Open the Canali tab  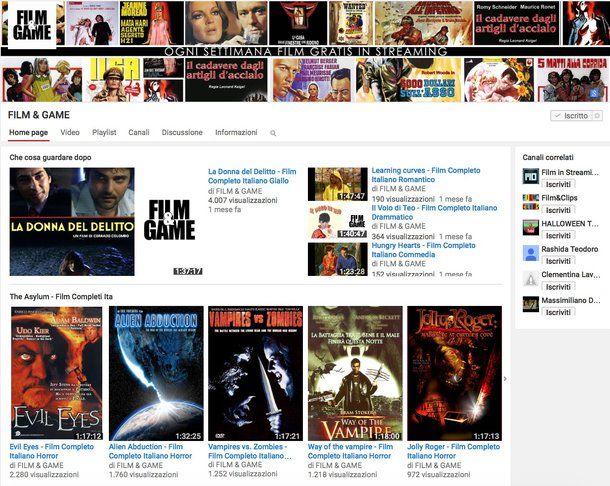point(139,132)
